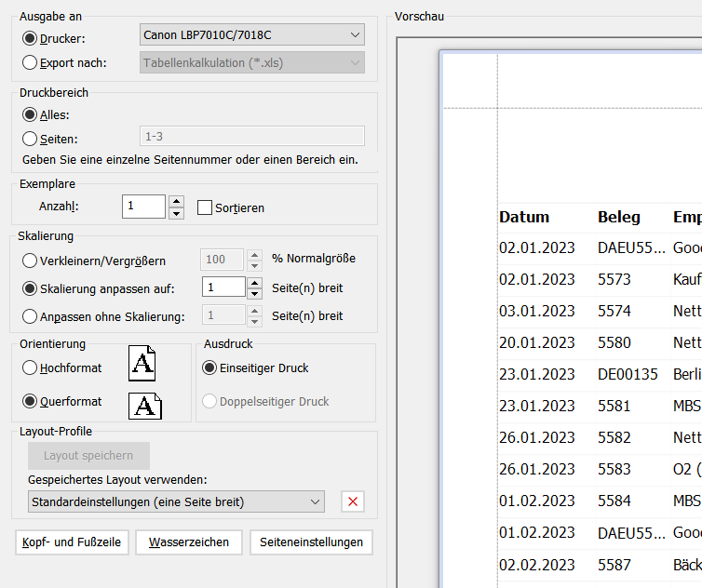Screen dimensions: 702x588
Task: Open Kopf- und Fußzeile settings
Action: (72, 542)
